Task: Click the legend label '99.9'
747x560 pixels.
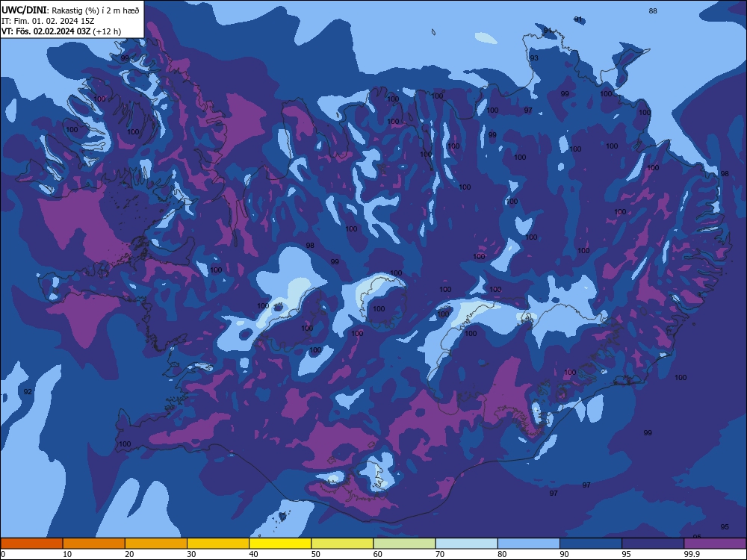Action: (692, 554)
